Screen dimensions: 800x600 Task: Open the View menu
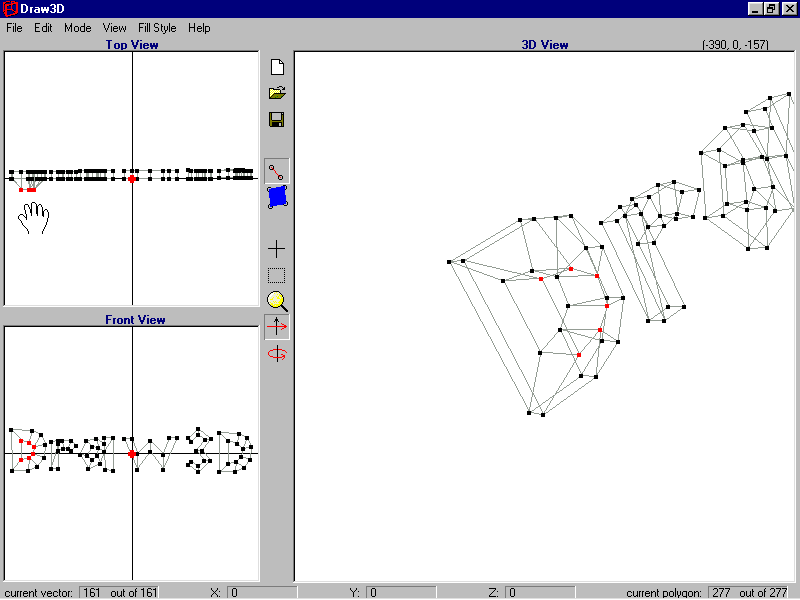point(114,28)
